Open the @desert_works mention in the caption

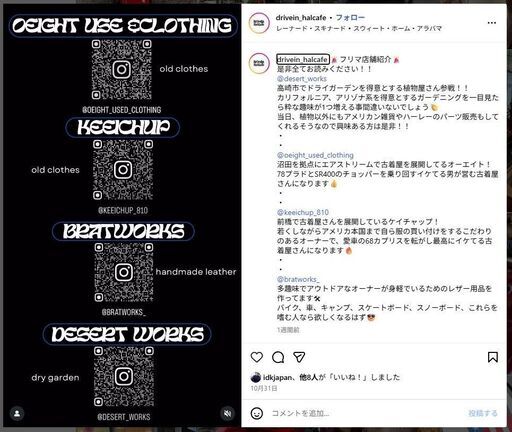302,79
